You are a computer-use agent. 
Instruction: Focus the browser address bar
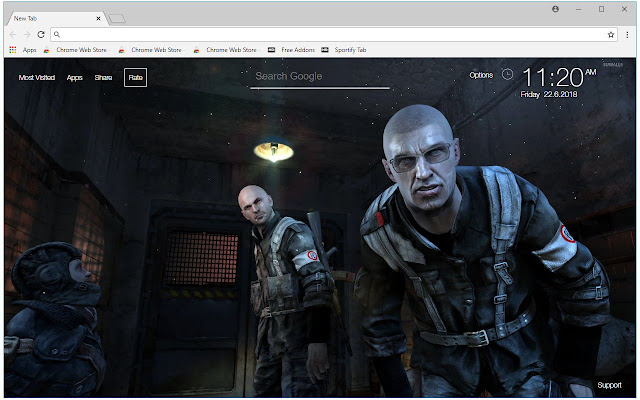pyautogui.click(x=334, y=35)
